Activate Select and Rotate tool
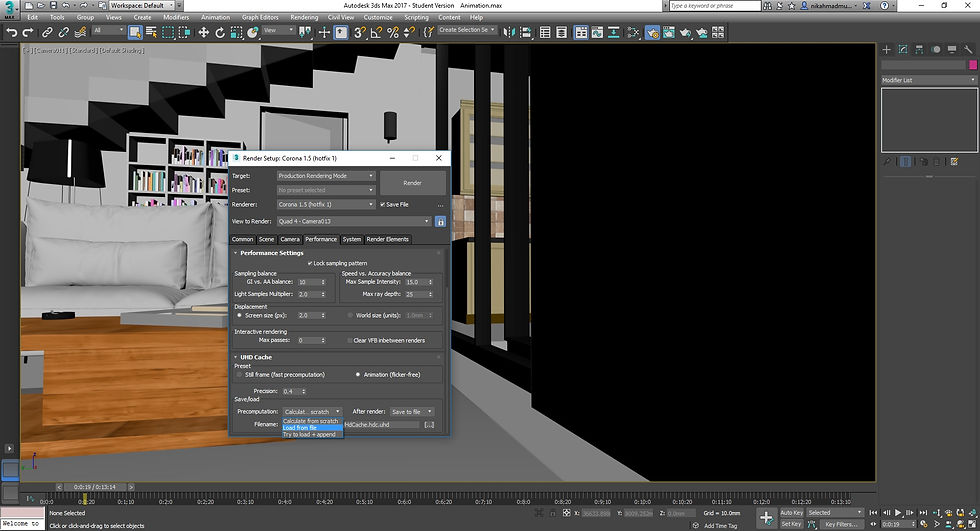Screen dimensions: 980x531 coord(220,32)
